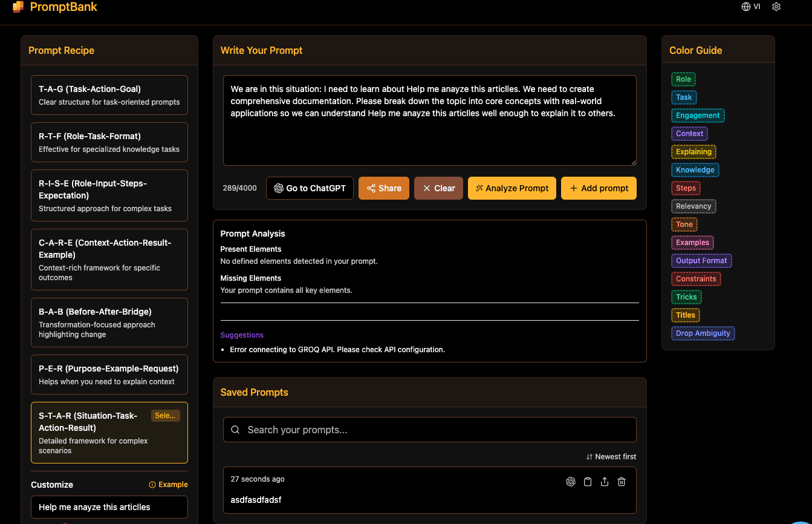Copy the saved prompt using clipboard icon
This screenshot has height=524, width=812.
click(588, 481)
